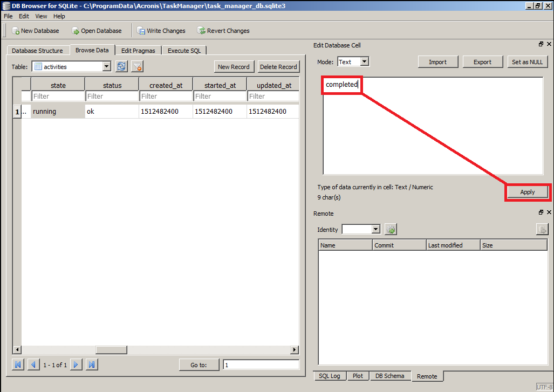
Task: Open the Help menu
Action: (59, 16)
